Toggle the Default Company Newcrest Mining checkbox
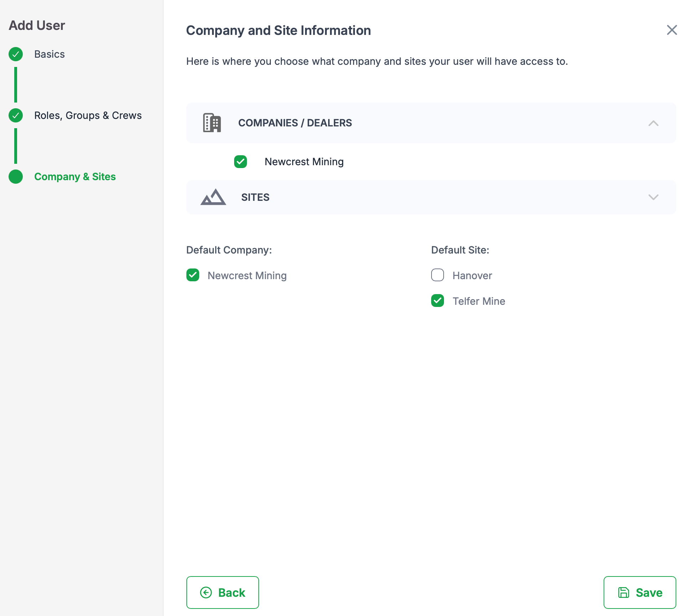 click(x=193, y=275)
